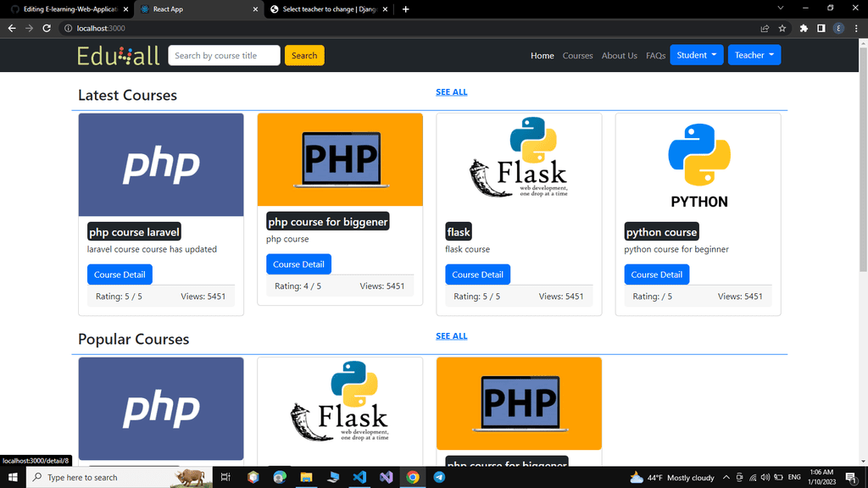Click the Windows taskbar search box
Viewport: 868px width, 488px height.
point(119,477)
